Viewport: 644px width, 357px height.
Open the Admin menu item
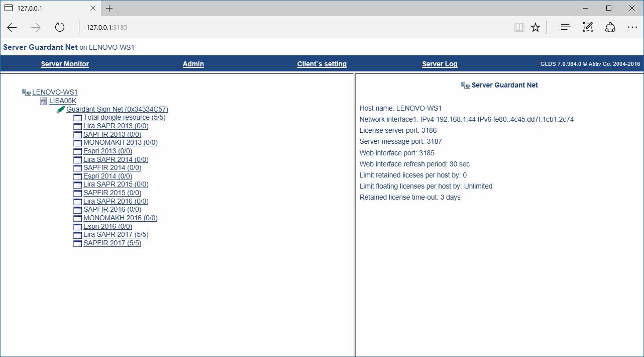click(x=193, y=64)
